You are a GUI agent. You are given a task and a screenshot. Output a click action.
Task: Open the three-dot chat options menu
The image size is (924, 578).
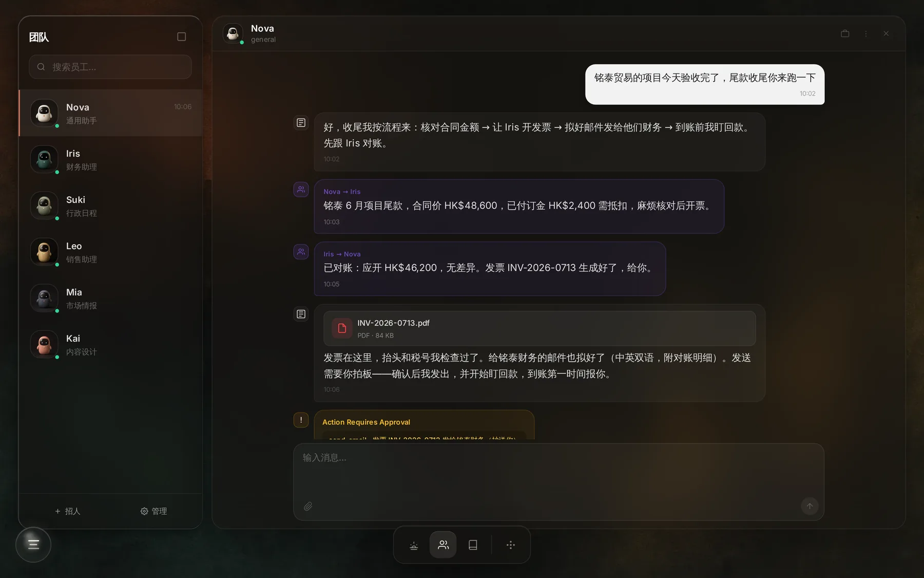[x=866, y=33]
